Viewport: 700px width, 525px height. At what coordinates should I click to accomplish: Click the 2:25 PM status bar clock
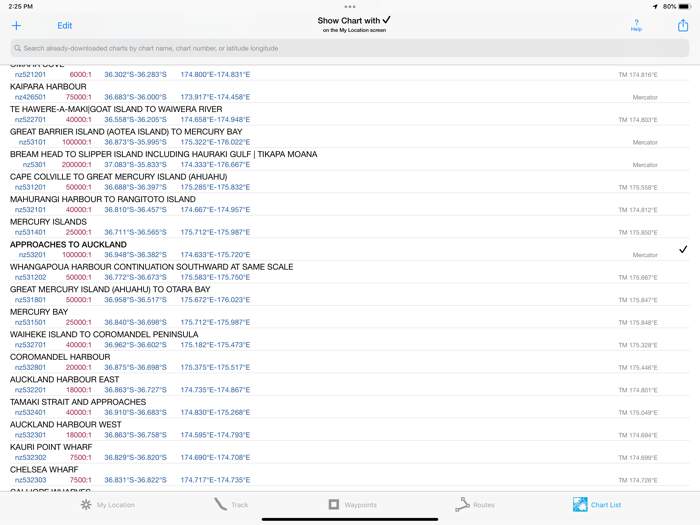tap(21, 7)
